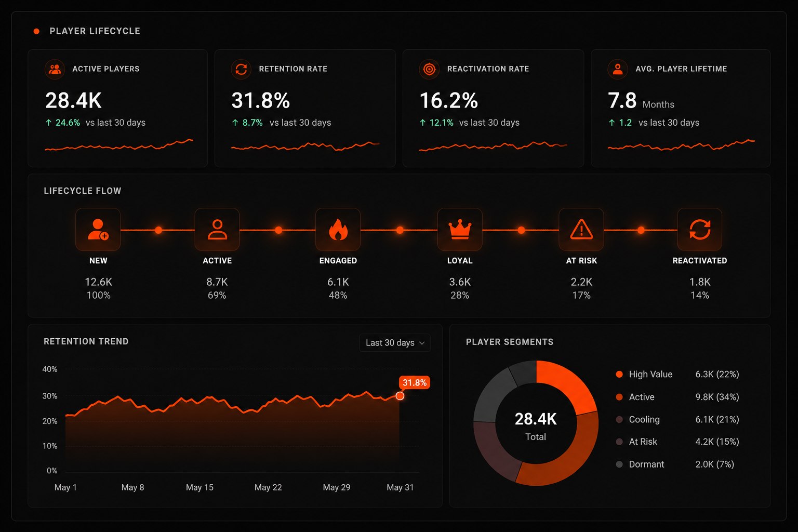Click the Active Players people icon
Image resolution: width=798 pixels, height=532 pixels.
pyautogui.click(x=55, y=69)
